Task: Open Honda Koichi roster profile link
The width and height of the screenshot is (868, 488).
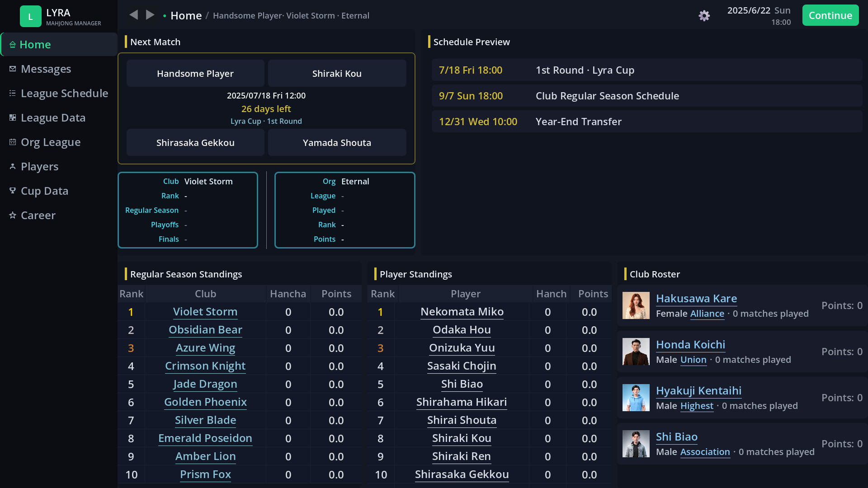Action: 690,345
